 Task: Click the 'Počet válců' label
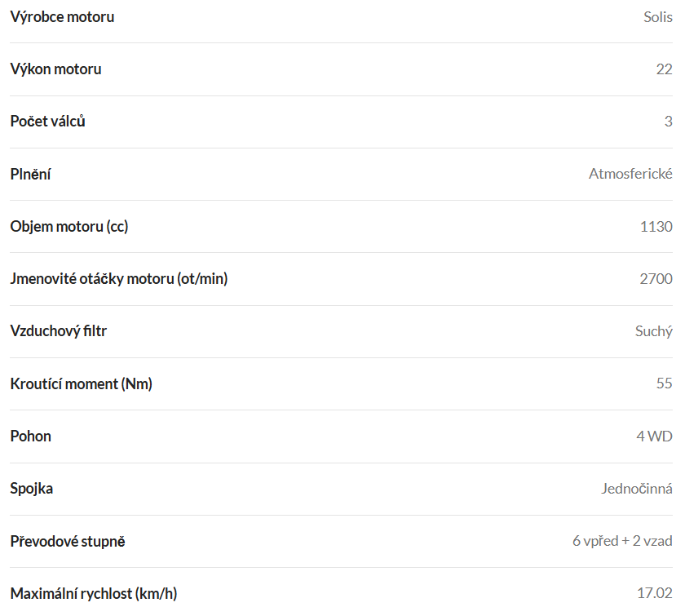click(47, 122)
